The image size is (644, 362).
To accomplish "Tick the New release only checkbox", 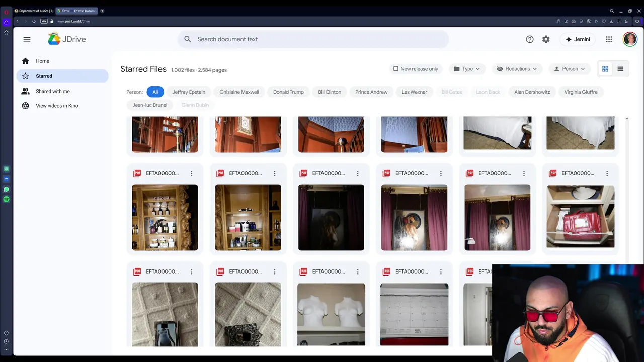I will pyautogui.click(x=396, y=69).
